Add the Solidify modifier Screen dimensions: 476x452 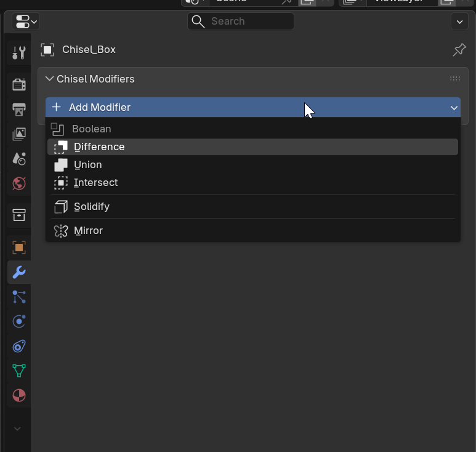tap(252, 207)
